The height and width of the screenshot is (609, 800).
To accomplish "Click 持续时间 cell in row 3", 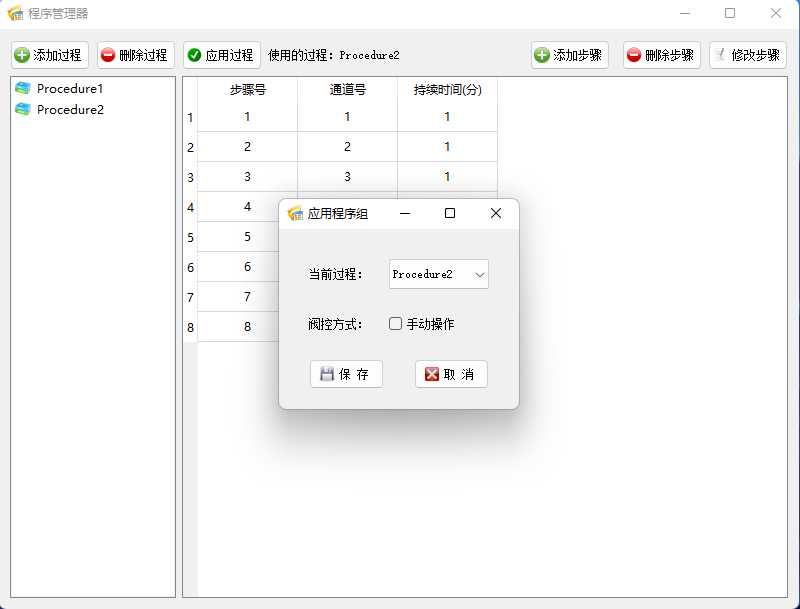I will click(447, 177).
